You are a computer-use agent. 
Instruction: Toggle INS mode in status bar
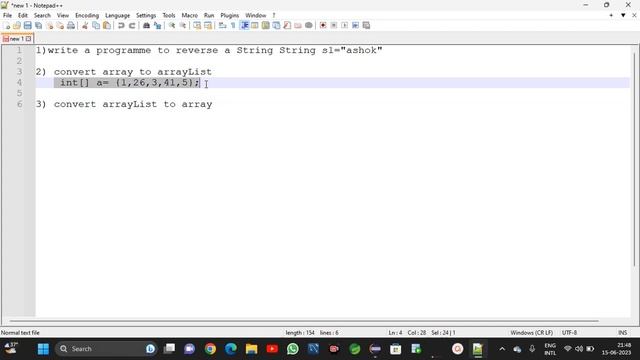[x=622, y=333]
